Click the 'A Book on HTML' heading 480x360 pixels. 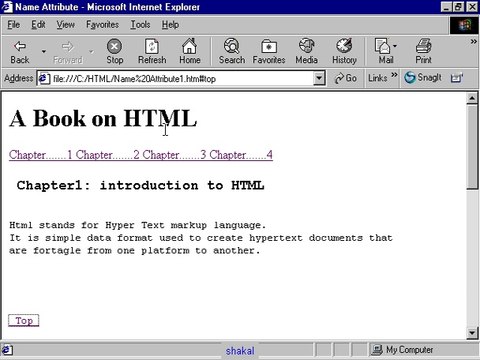click(103, 119)
